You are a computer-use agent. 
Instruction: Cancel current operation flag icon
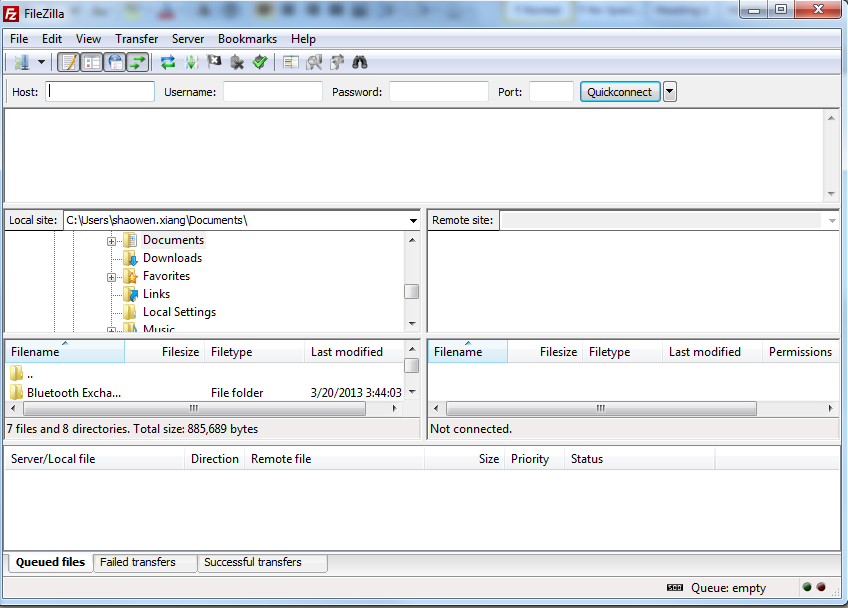(214, 63)
